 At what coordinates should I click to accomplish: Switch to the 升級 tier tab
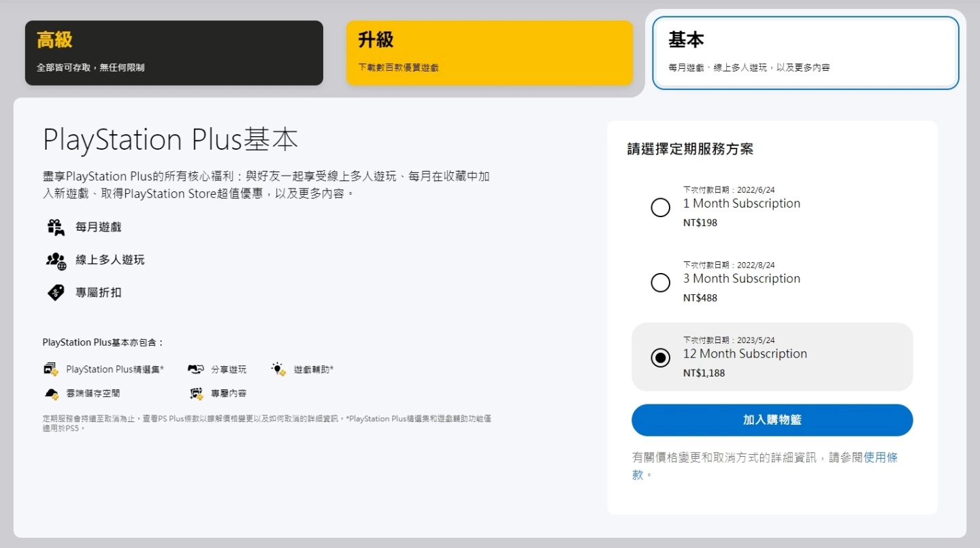pyautogui.click(x=489, y=52)
